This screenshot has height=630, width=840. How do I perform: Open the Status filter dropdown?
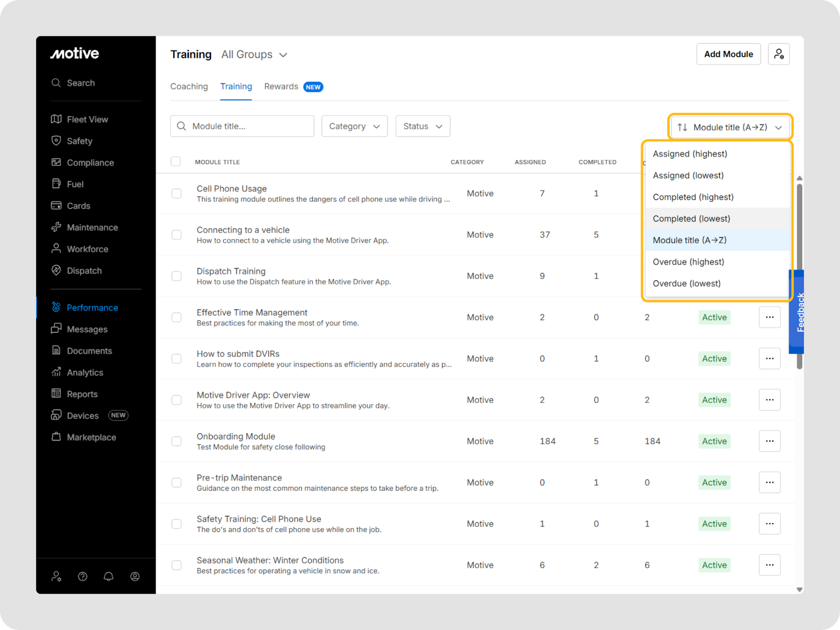pyautogui.click(x=423, y=127)
